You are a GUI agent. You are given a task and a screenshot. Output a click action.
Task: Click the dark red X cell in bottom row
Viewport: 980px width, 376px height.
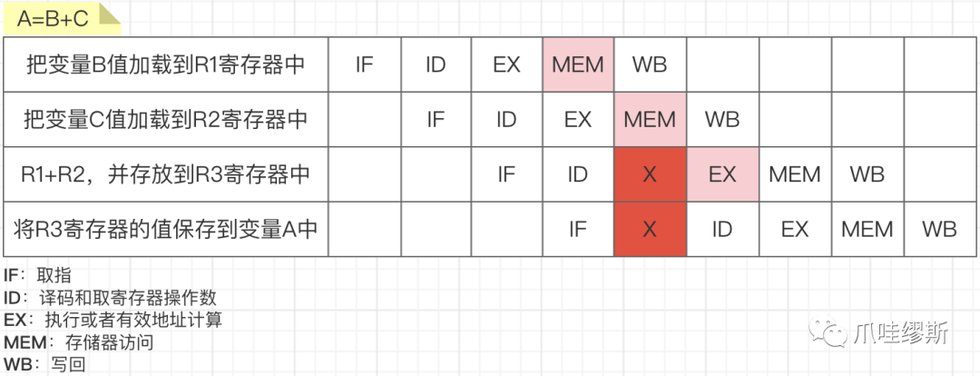(x=650, y=229)
